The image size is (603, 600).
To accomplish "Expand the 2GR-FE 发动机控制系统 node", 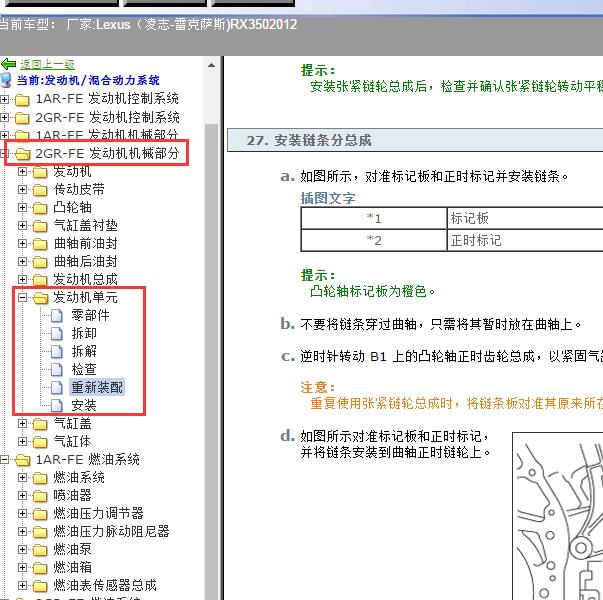I will pos(4,117).
